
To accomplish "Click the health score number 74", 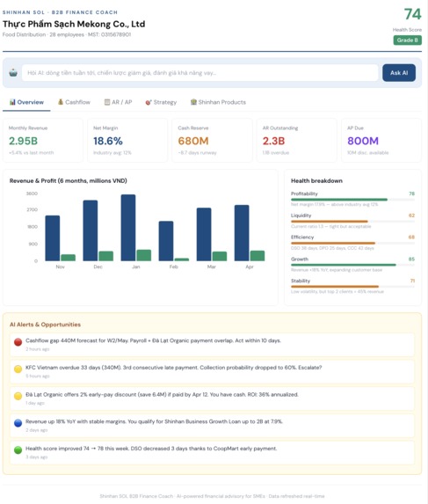I will pos(412,14).
